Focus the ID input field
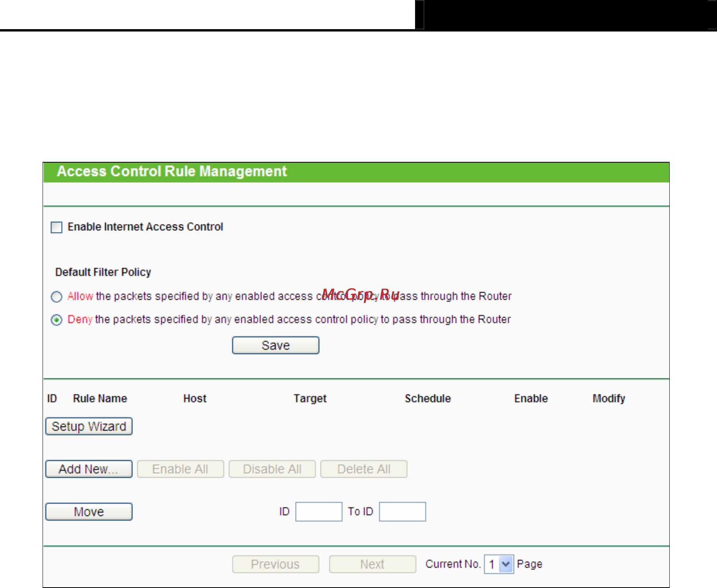Viewport: 717px width, 588px height. tap(319, 512)
